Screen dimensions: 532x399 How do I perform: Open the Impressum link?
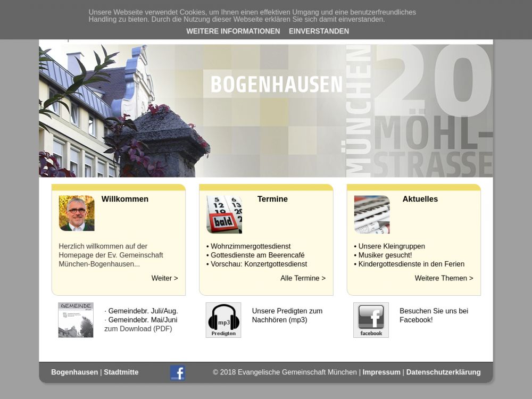pyautogui.click(x=381, y=372)
